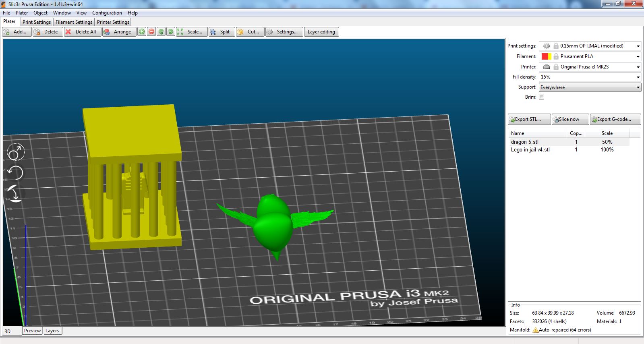This screenshot has height=344, width=644.
Task: Open the Help menu
Action: [133, 13]
